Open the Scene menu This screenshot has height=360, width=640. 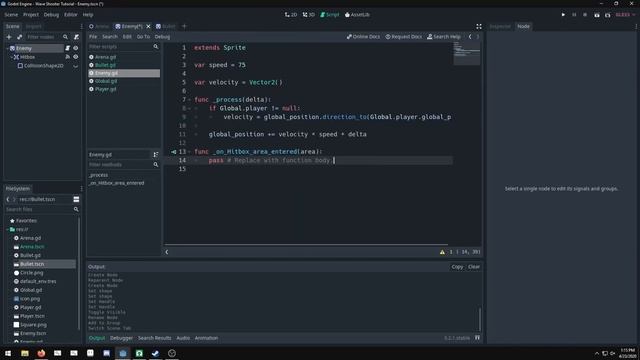(x=11, y=15)
